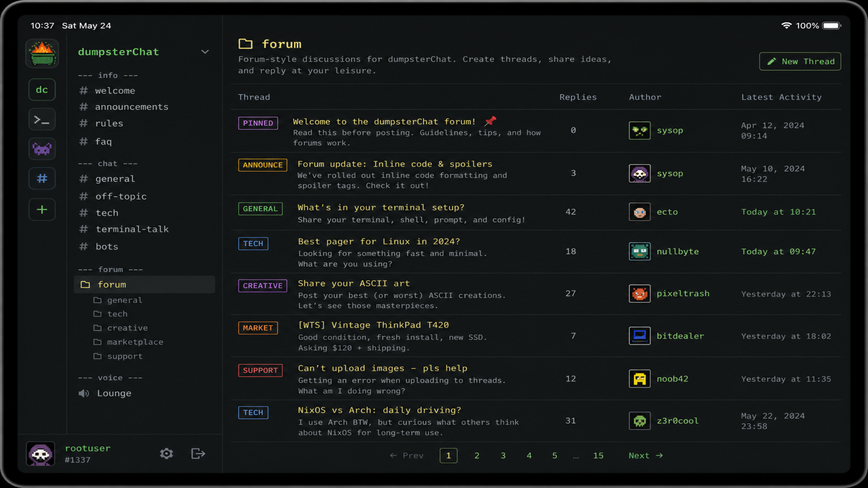Screen dimensions: 868x488
Task: Add a new server with plus icon
Action: (x=42, y=210)
